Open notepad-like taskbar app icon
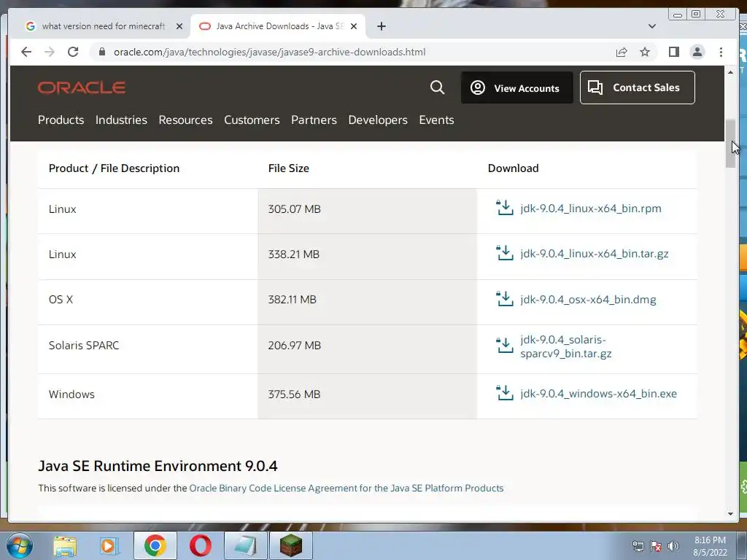The width and height of the screenshot is (747, 560). (246, 545)
